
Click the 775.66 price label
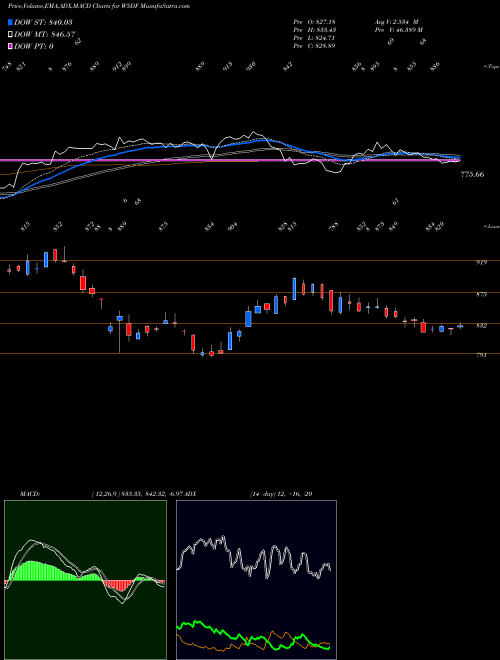click(x=472, y=174)
